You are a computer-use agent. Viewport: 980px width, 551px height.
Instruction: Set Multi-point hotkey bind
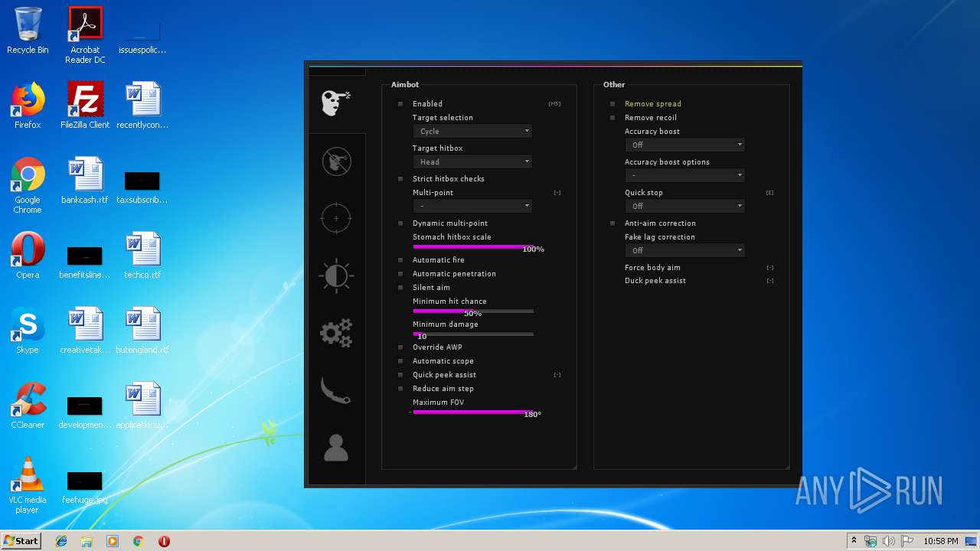pos(557,193)
